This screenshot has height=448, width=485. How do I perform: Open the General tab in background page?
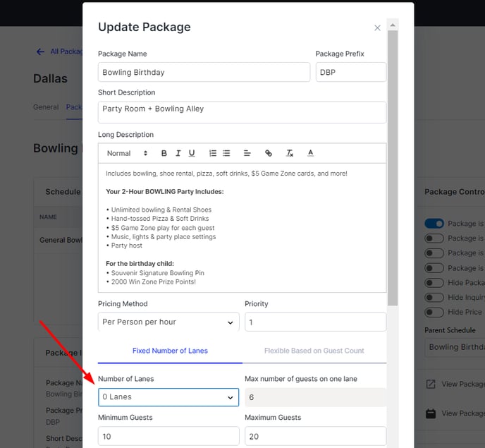click(x=46, y=107)
